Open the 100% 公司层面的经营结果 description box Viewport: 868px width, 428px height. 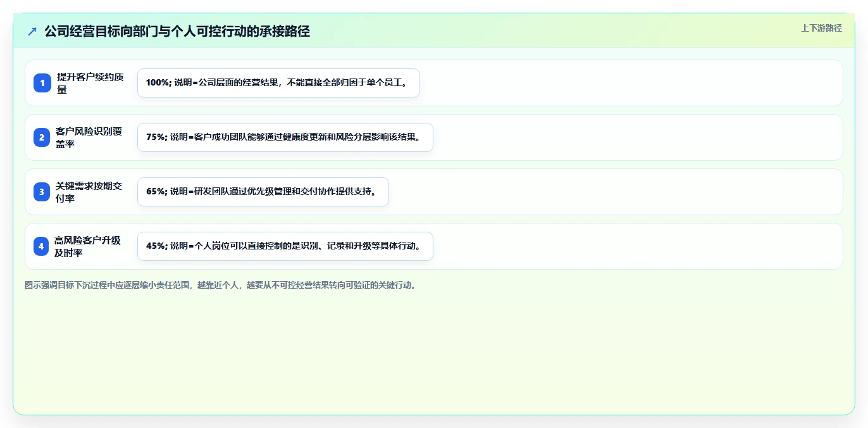coord(278,83)
